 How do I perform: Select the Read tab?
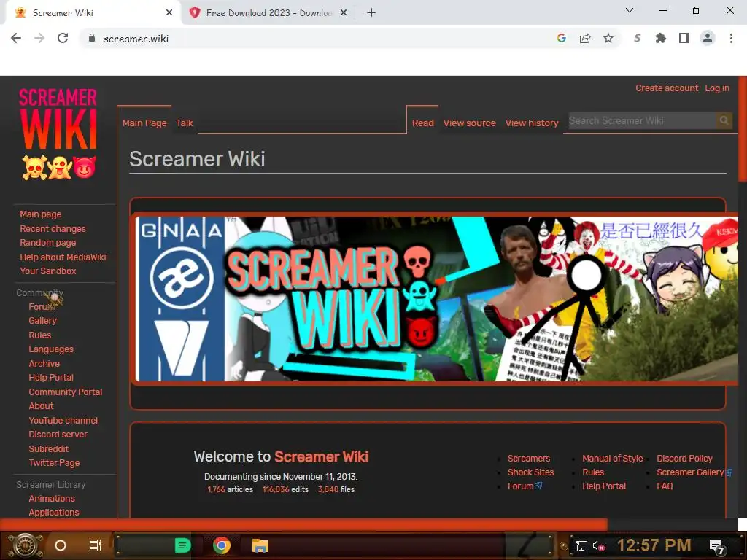click(x=423, y=122)
